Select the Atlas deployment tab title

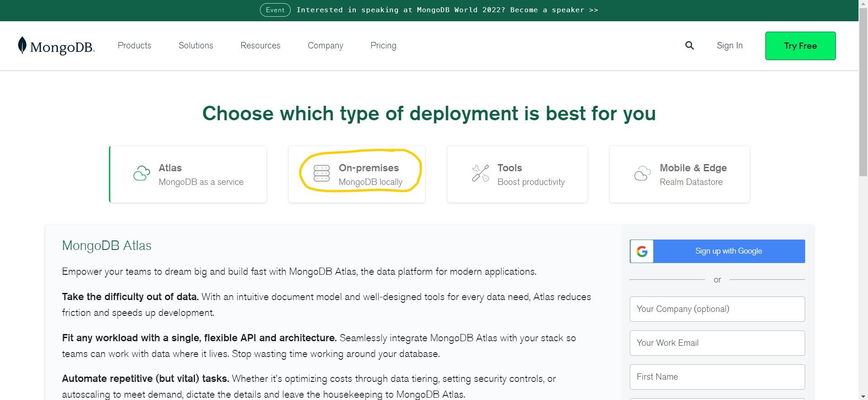coord(170,168)
